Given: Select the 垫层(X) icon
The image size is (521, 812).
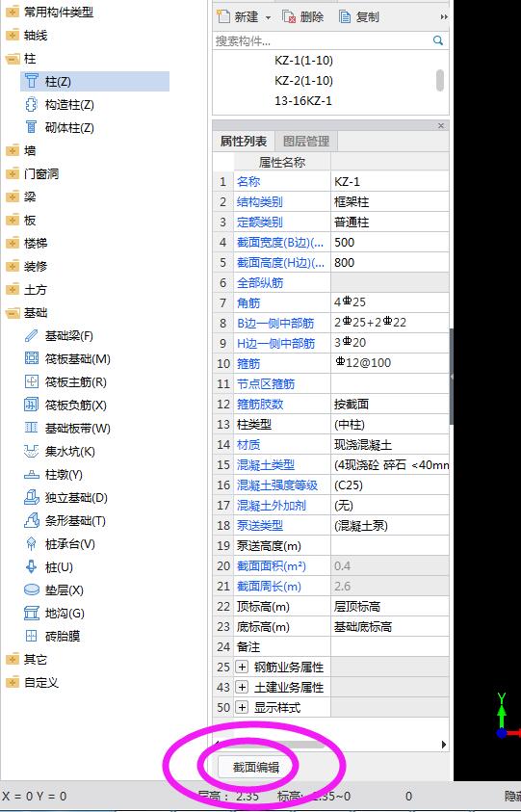Looking at the screenshot, I should coord(32,589).
